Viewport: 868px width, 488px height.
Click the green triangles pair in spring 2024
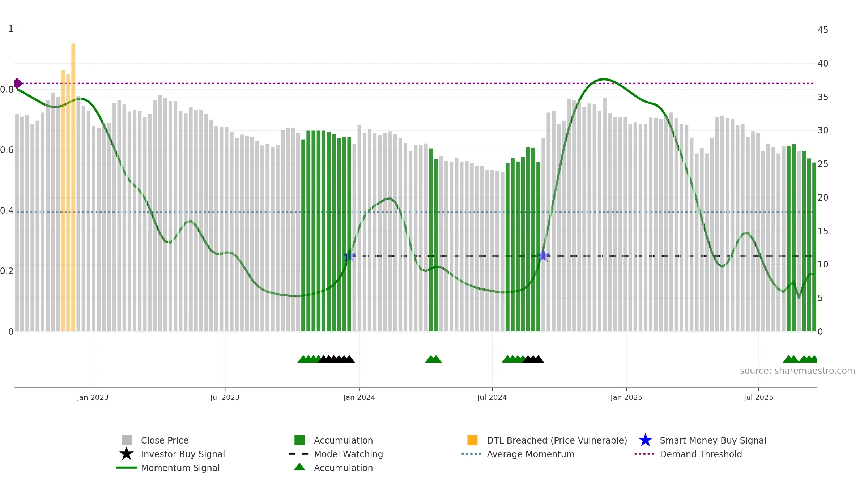(x=433, y=359)
